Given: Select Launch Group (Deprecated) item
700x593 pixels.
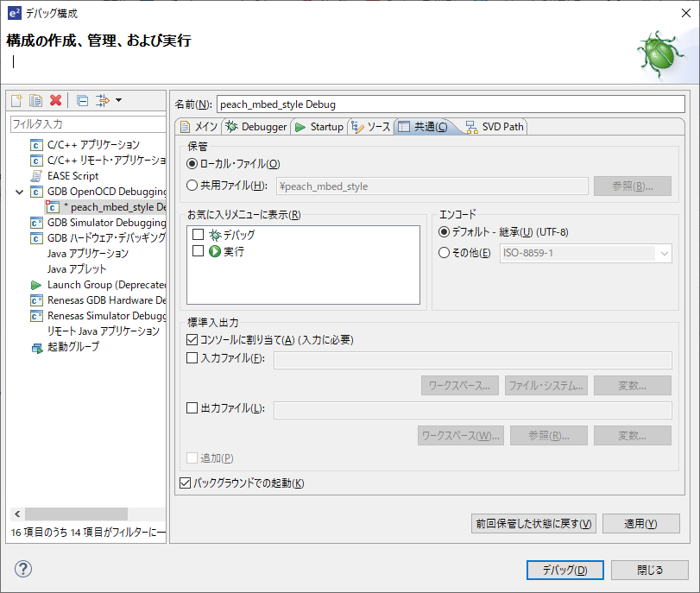Looking at the screenshot, I should coord(98,285).
